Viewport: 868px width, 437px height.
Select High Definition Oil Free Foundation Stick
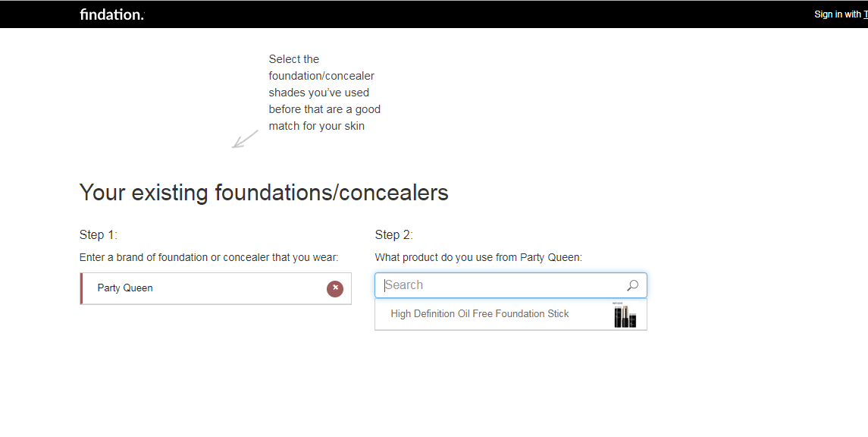[x=510, y=314]
